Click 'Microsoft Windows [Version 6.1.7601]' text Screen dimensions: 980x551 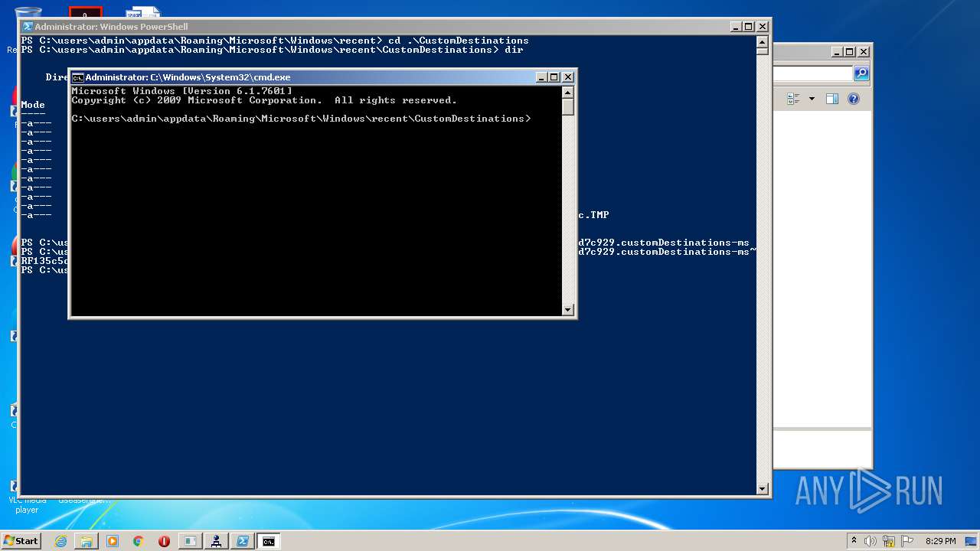182,91
